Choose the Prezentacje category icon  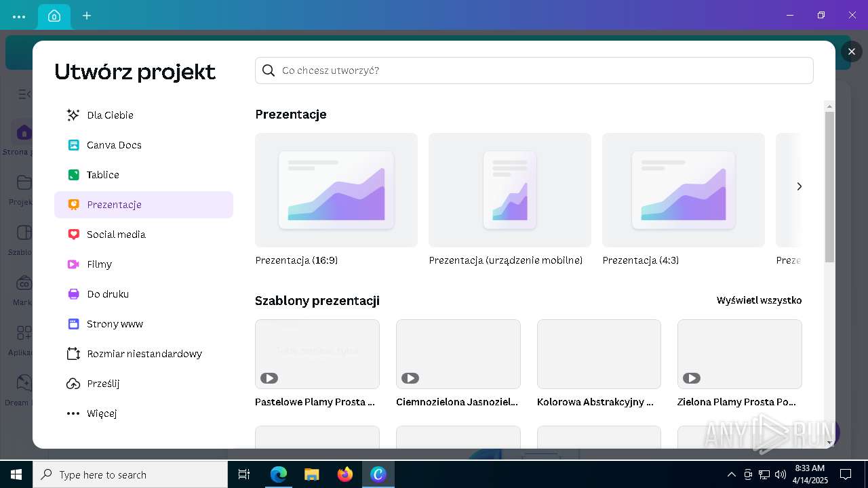(73, 205)
